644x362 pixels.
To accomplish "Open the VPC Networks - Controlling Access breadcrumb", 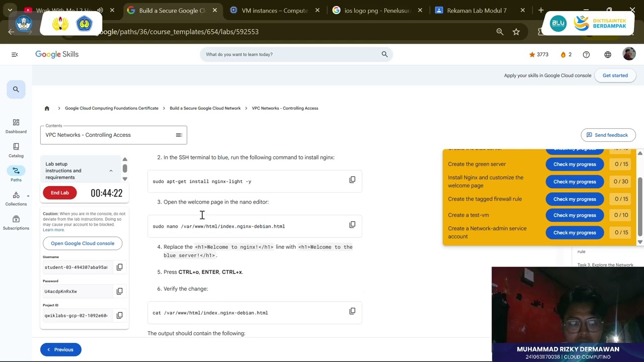I will pos(285,108).
